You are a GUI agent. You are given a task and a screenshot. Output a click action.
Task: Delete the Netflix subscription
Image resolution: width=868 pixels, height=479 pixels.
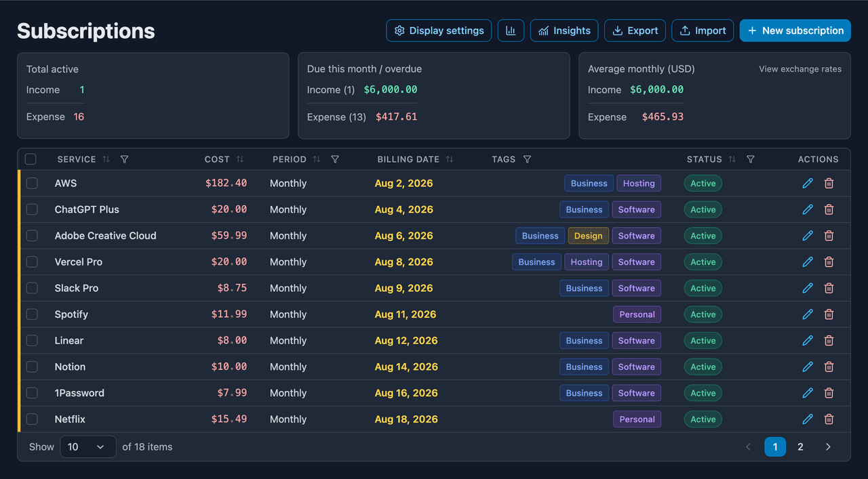tap(829, 419)
